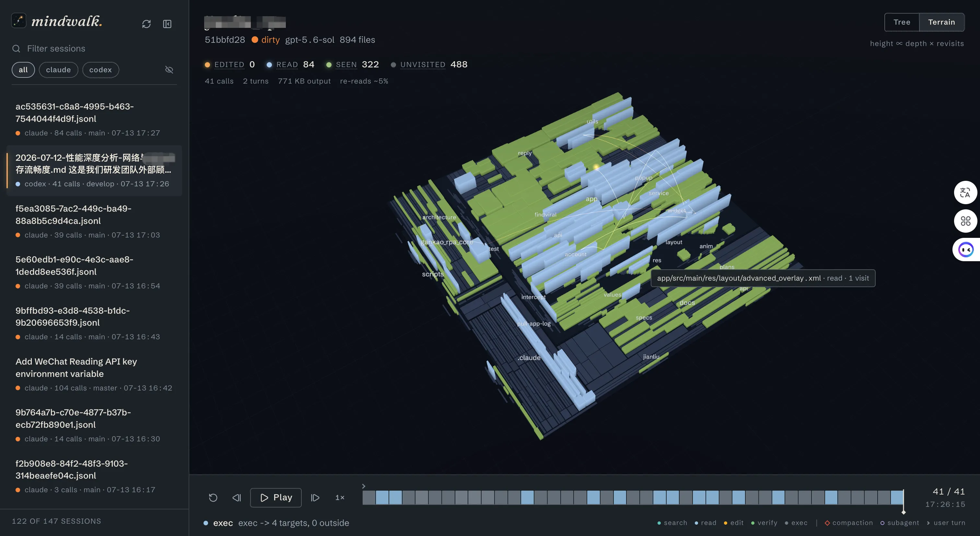Click the EDITED legend label
This screenshot has width=980, height=536.
coord(229,65)
